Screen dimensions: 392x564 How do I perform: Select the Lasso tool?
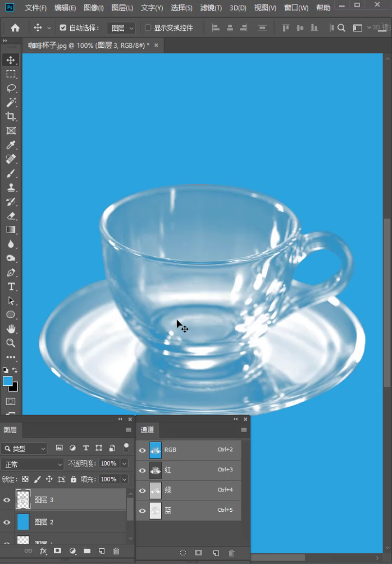tap(11, 88)
